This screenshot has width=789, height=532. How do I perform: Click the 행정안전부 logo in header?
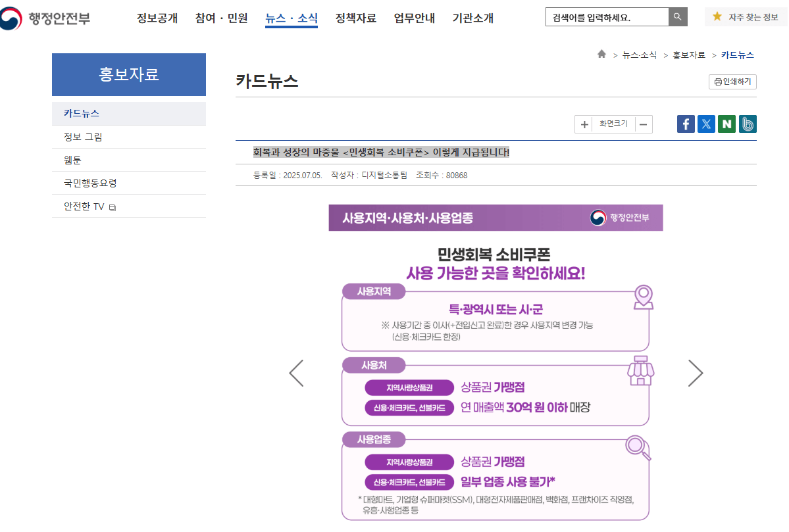click(45, 18)
